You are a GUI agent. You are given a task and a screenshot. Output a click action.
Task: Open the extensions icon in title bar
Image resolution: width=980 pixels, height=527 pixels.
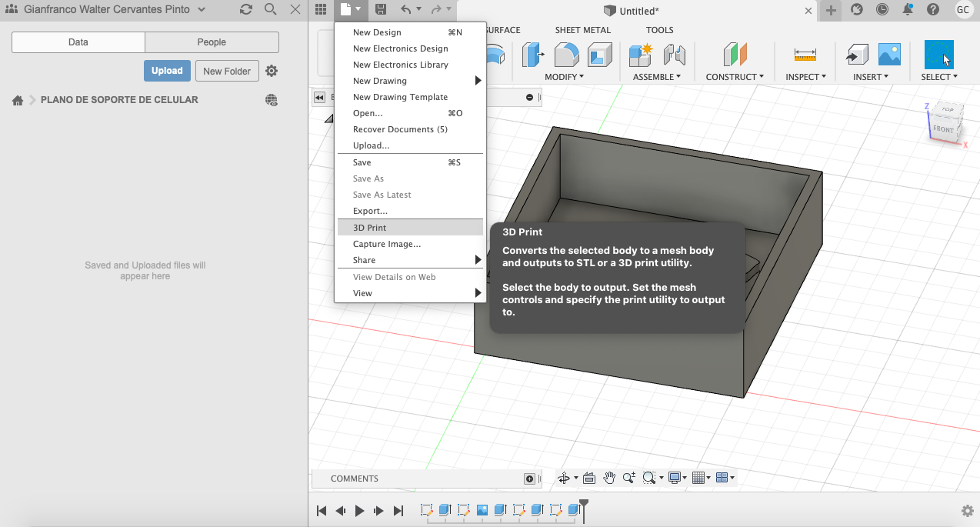[857, 10]
